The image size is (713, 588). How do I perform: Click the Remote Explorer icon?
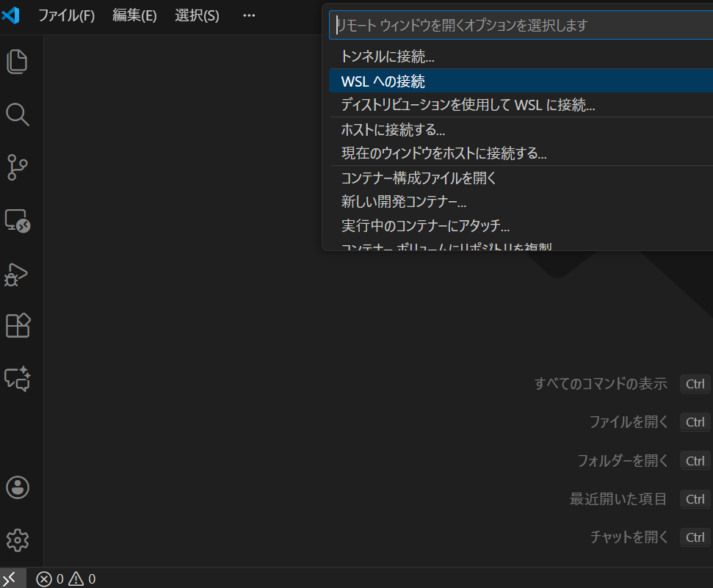click(17, 220)
